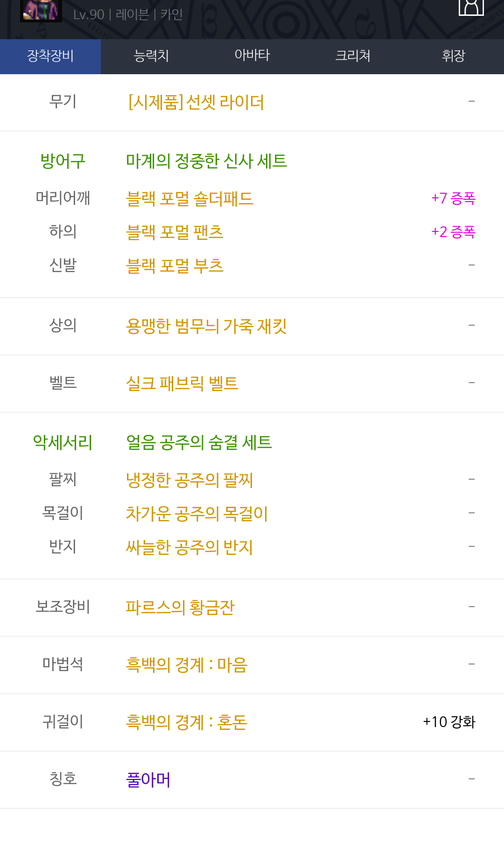The width and height of the screenshot is (504, 861).
Task: Open 차가운 공주의 목걸이 necklace
Action: click(x=197, y=514)
